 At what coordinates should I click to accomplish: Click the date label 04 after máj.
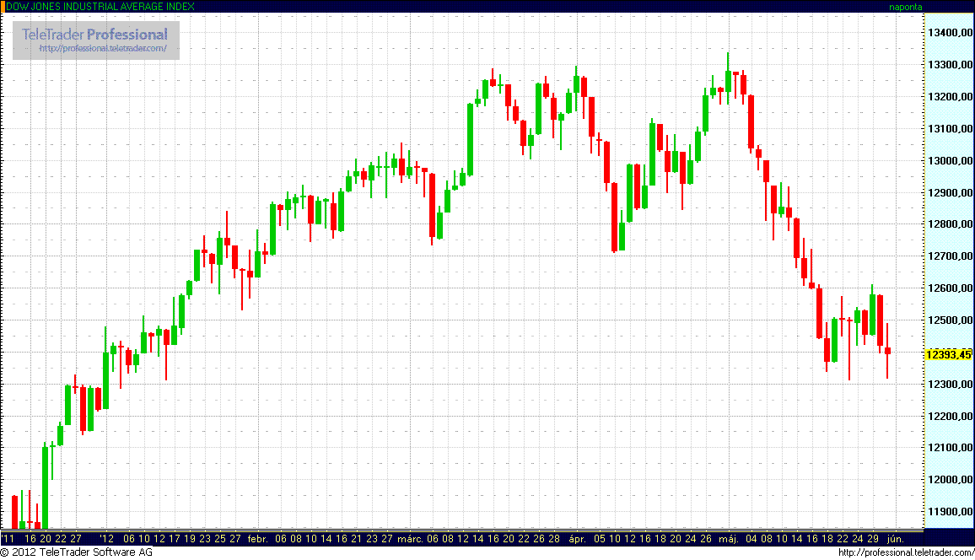click(751, 539)
